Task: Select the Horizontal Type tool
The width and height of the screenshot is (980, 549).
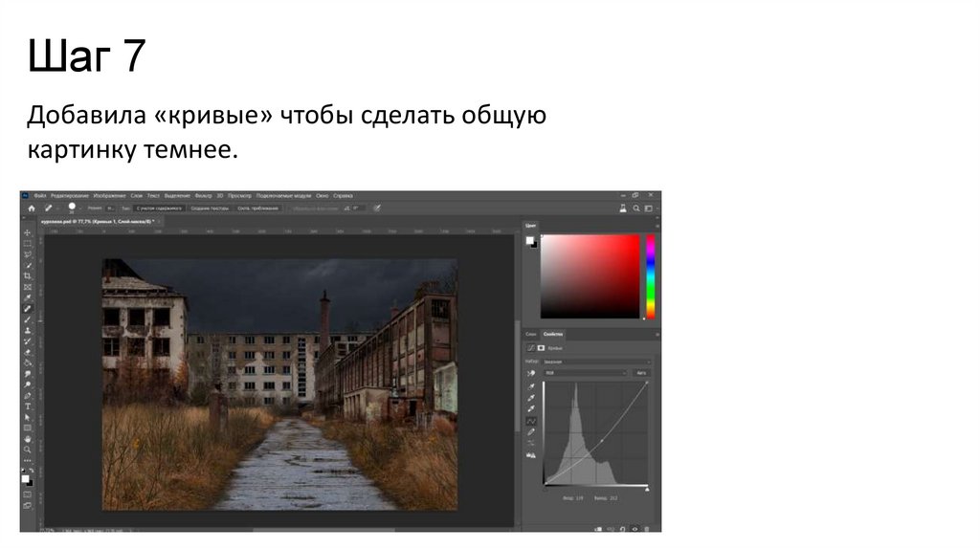Action: click(27, 406)
